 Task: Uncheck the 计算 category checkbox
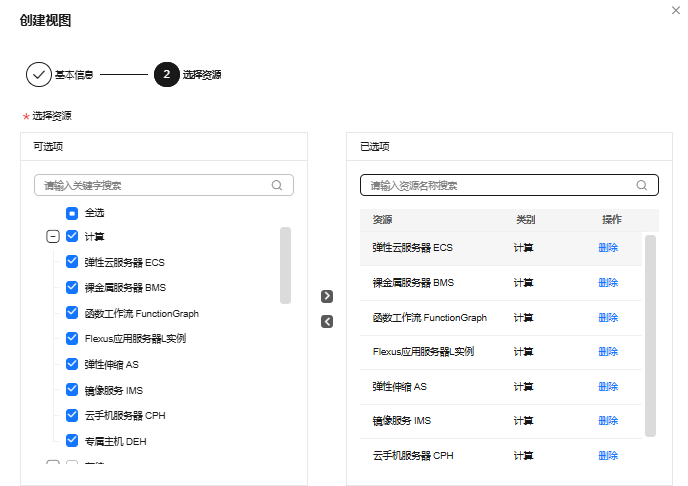[x=72, y=237]
